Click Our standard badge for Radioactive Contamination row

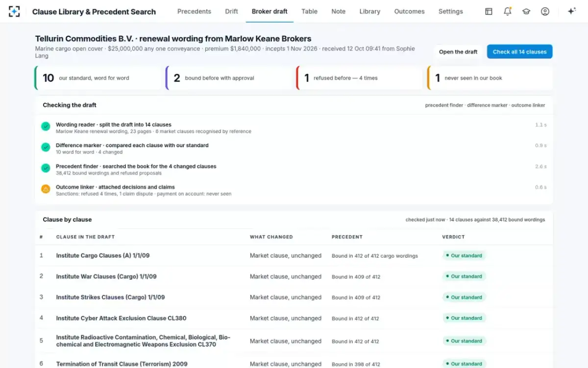(x=464, y=341)
